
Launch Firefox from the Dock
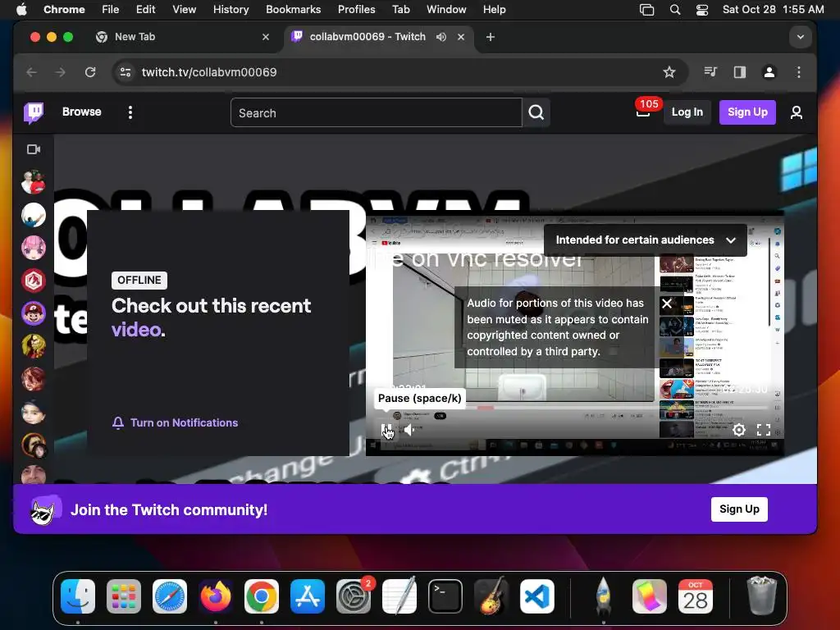pos(216,596)
